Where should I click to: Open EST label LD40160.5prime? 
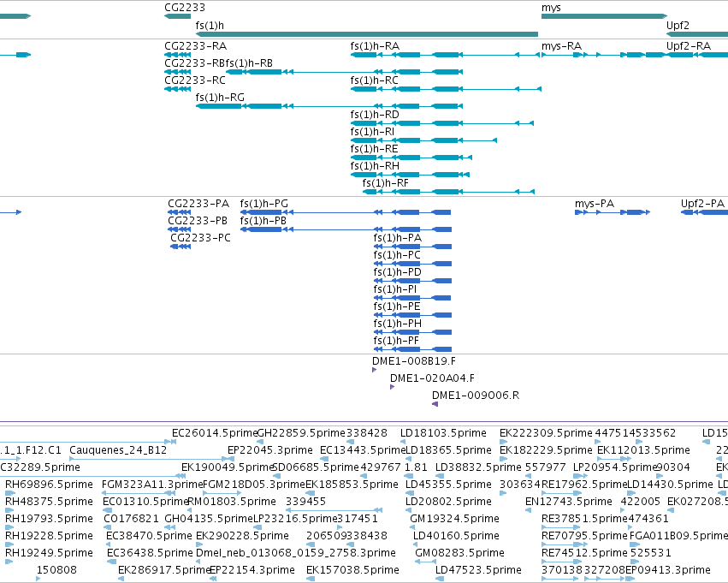click(457, 536)
